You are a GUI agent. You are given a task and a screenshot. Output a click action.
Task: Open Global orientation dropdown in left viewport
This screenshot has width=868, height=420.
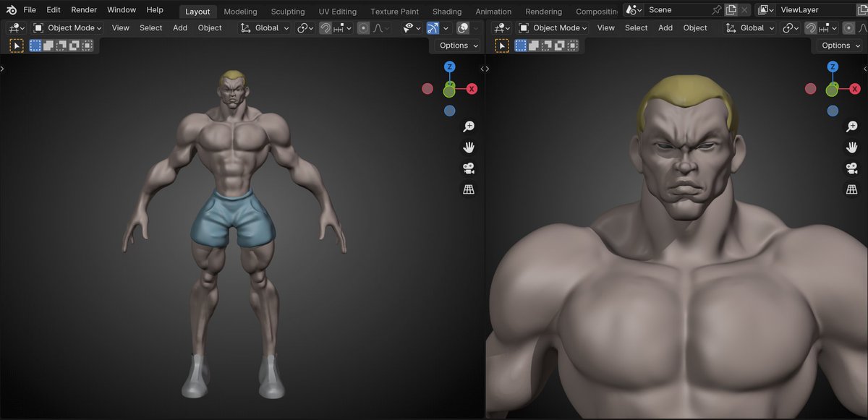265,28
